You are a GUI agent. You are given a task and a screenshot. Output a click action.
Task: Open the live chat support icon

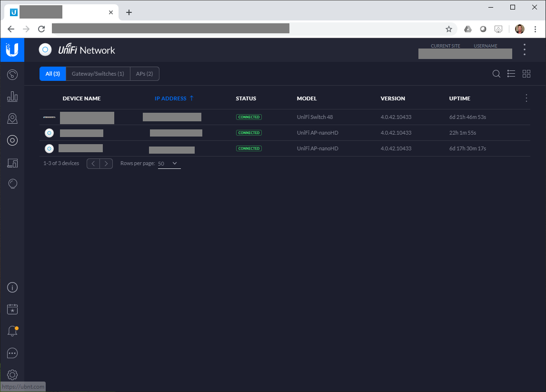point(12,353)
